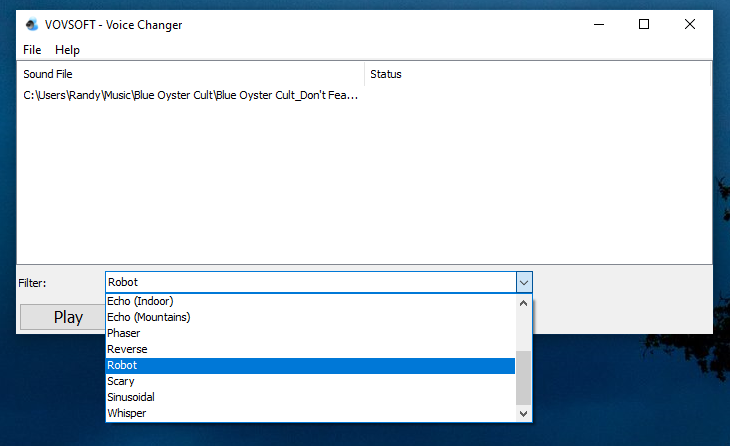Screen dimensions: 730x446
Task: Click the Play button
Action: click(x=63, y=317)
